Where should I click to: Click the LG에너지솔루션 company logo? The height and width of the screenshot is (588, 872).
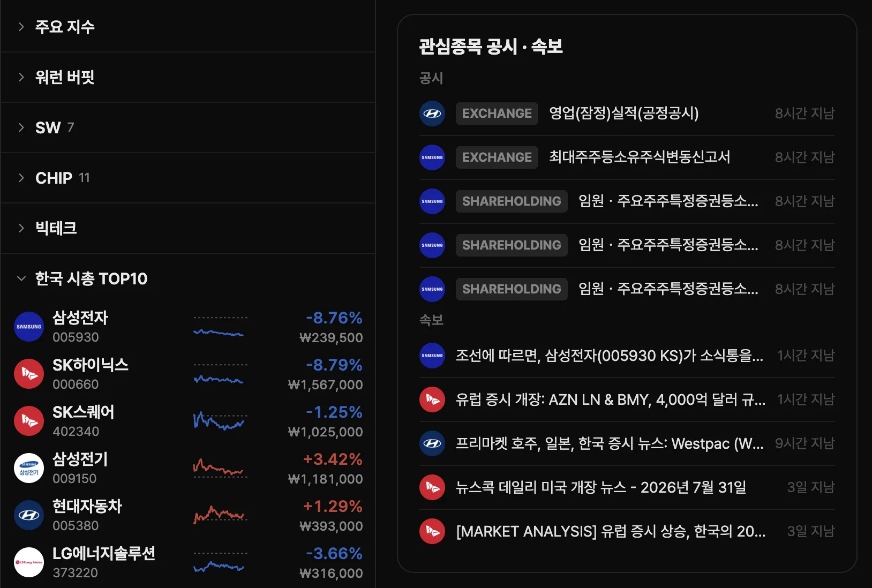tap(29, 562)
